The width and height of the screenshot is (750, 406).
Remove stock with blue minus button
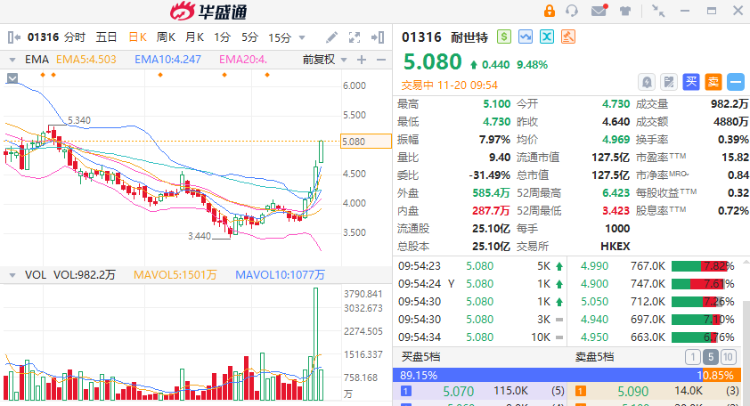click(x=736, y=82)
